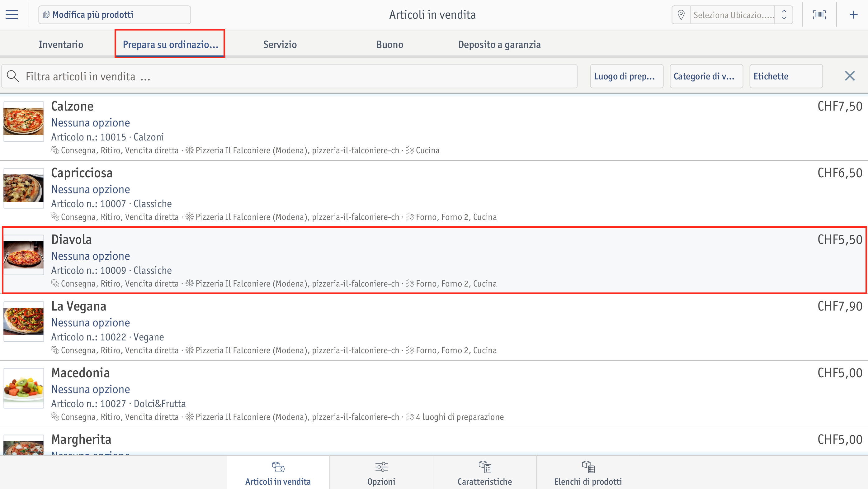The image size is (868, 489).
Task: Click 4 luoghi di preparazione text
Action: point(460,417)
